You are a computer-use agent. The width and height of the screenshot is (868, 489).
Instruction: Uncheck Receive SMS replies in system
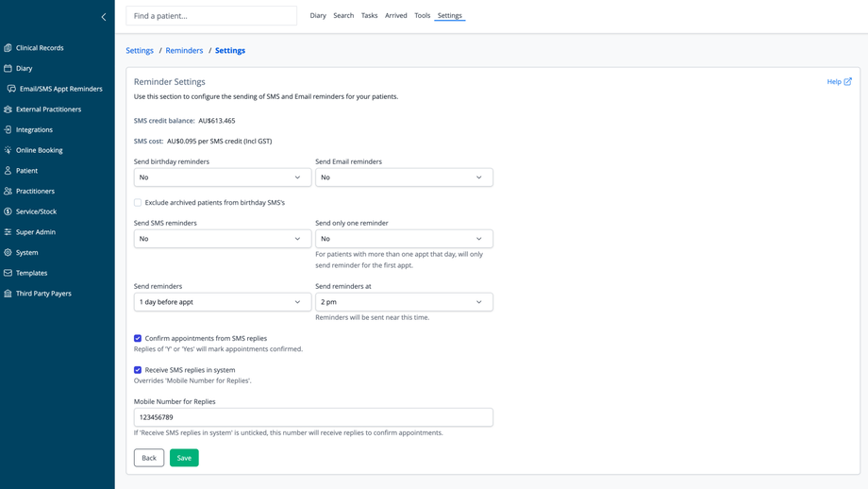(x=138, y=370)
